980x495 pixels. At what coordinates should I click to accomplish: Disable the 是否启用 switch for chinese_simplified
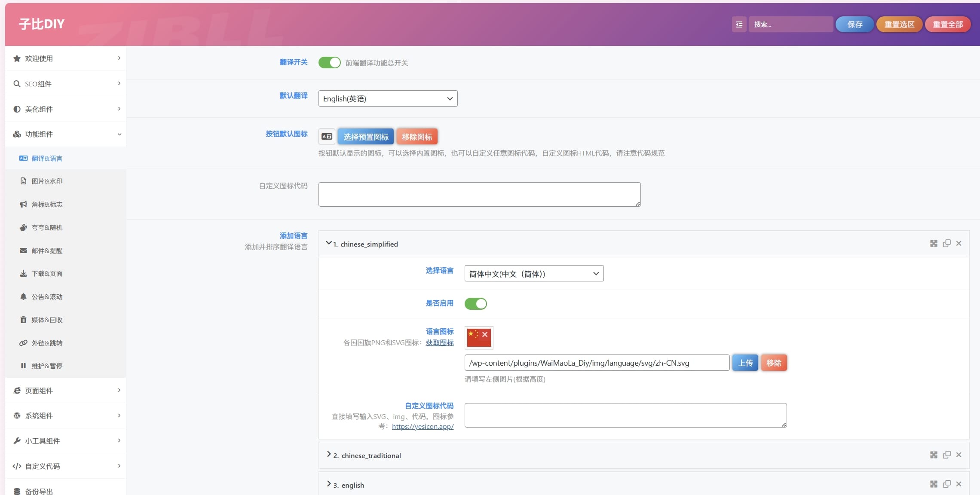[475, 304]
